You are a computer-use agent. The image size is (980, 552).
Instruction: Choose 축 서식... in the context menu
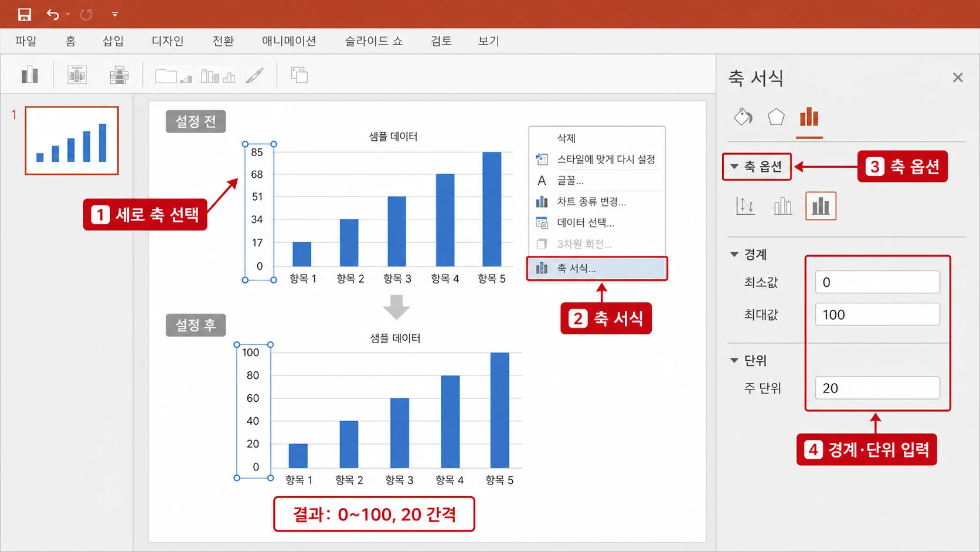(597, 268)
